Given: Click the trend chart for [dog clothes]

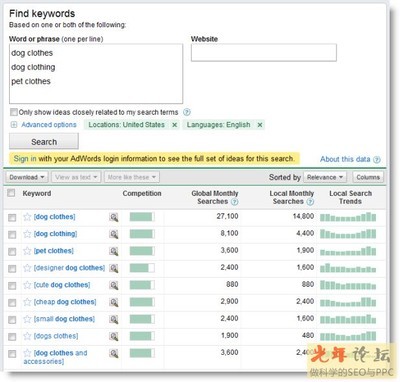Looking at the screenshot, I should (x=348, y=217).
